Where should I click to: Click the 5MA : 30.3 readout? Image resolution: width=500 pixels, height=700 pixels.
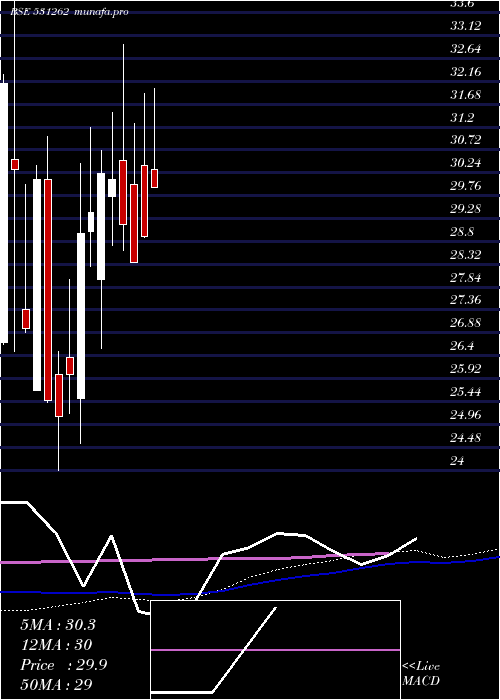(58, 625)
